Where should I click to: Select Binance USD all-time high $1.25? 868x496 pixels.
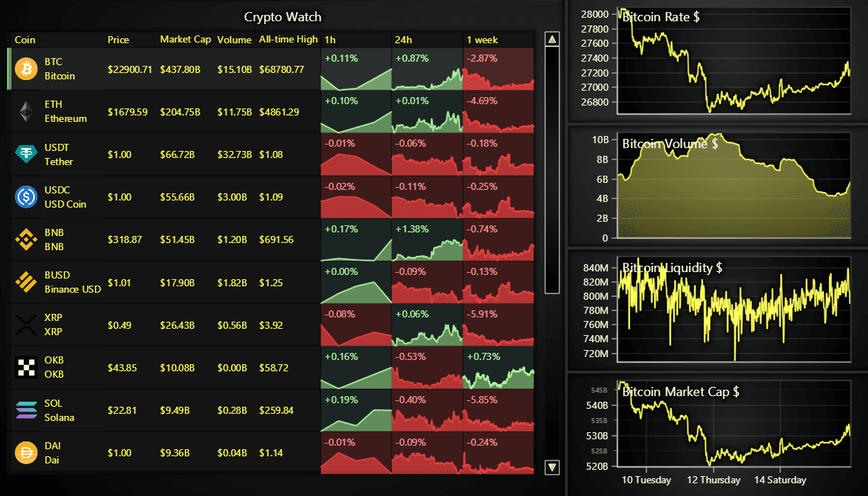click(270, 283)
